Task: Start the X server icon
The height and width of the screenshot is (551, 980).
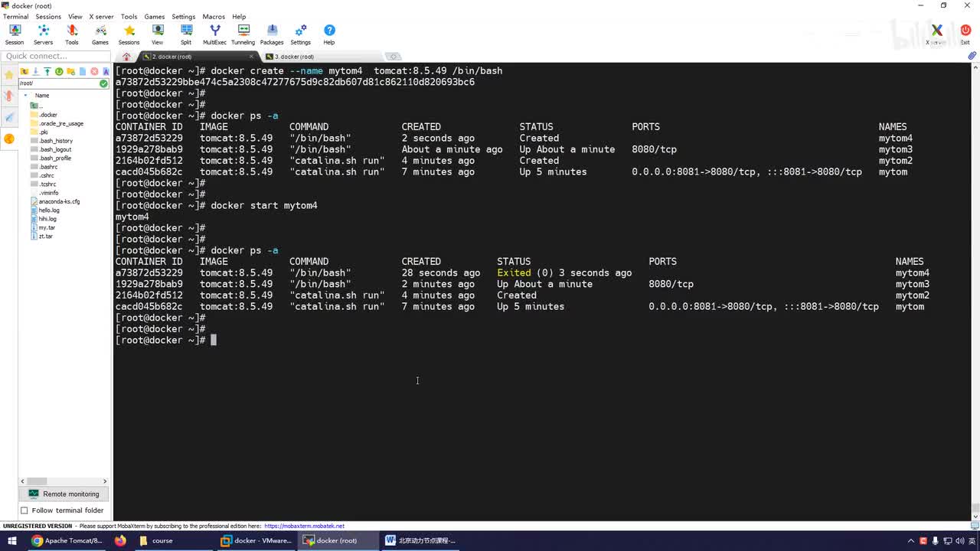Action: point(936,34)
